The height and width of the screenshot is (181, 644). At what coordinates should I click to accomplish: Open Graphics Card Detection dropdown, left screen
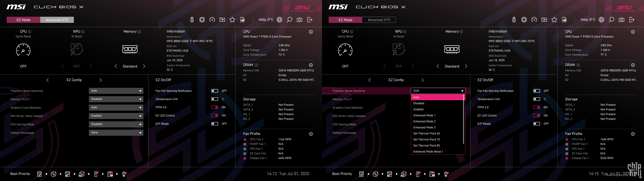coord(116,107)
